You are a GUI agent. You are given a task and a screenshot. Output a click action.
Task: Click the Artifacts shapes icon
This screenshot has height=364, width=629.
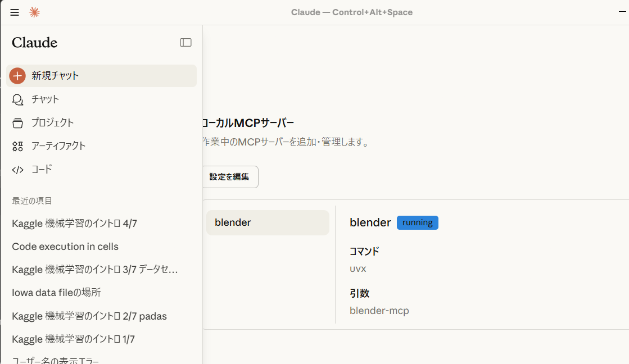pyautogui.click(x=17, y=146)
